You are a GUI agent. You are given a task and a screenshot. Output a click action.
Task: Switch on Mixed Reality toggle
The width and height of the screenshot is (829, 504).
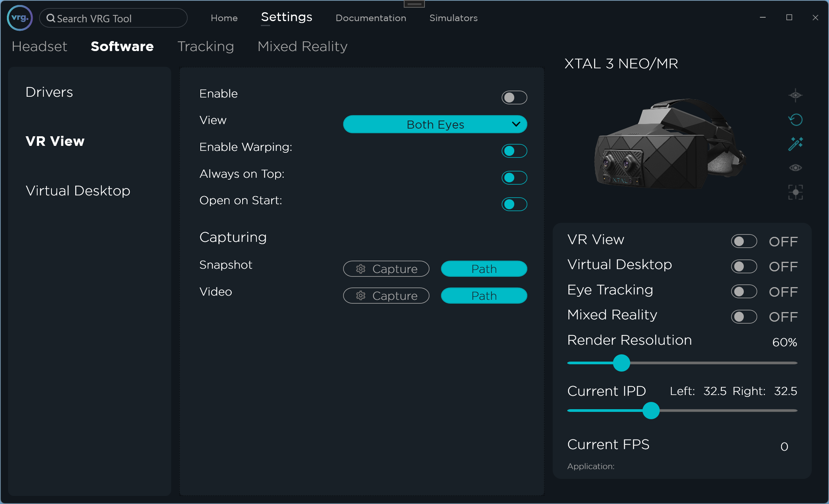tap(744, 317)
